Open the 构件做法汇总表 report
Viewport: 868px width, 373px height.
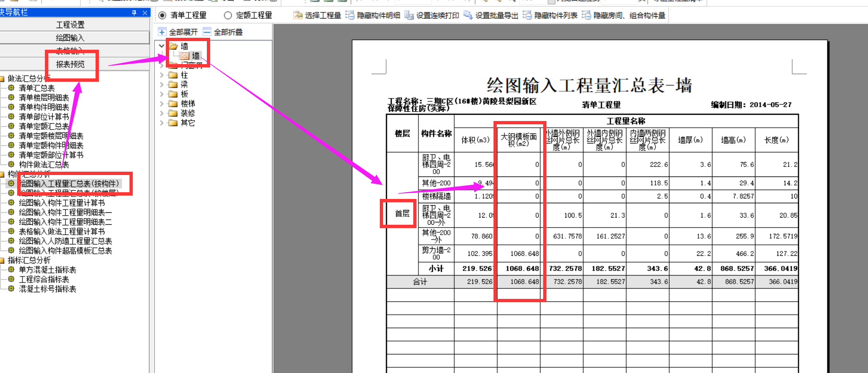pyautogui.click(x=44, y=165)
